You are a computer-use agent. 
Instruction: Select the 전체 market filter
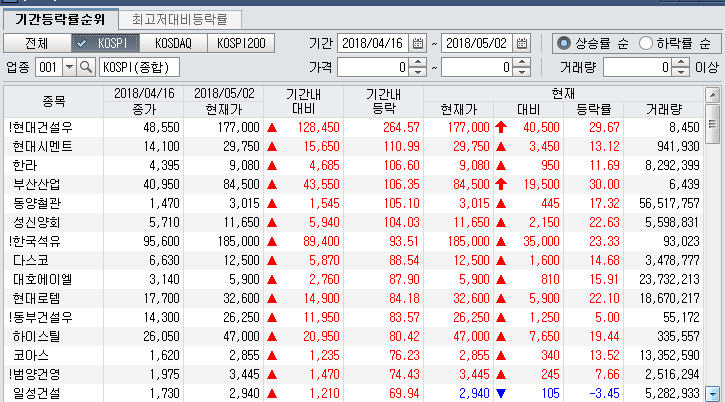click(x=37, y=43)
